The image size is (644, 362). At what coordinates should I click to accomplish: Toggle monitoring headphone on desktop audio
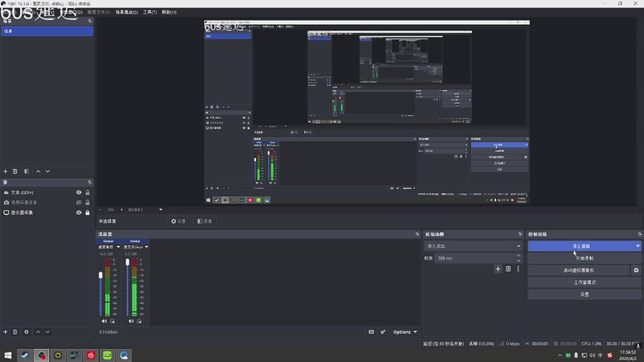112,321
